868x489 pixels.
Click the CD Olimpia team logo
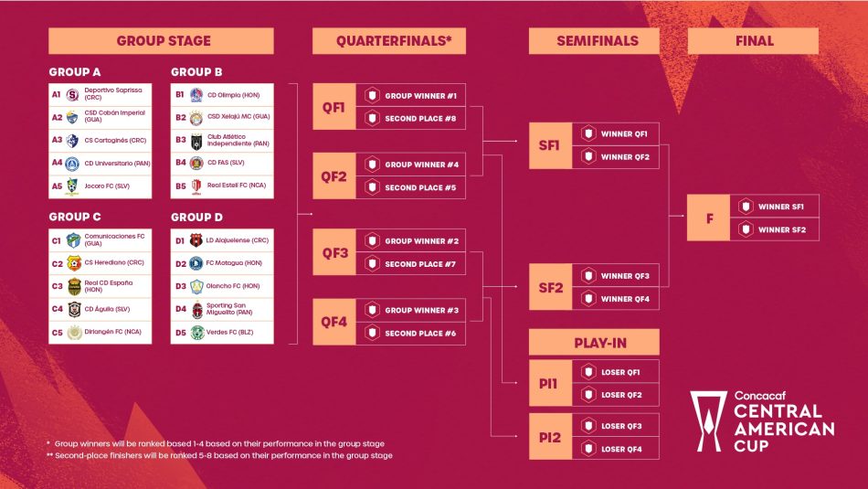tap(196, 94)
